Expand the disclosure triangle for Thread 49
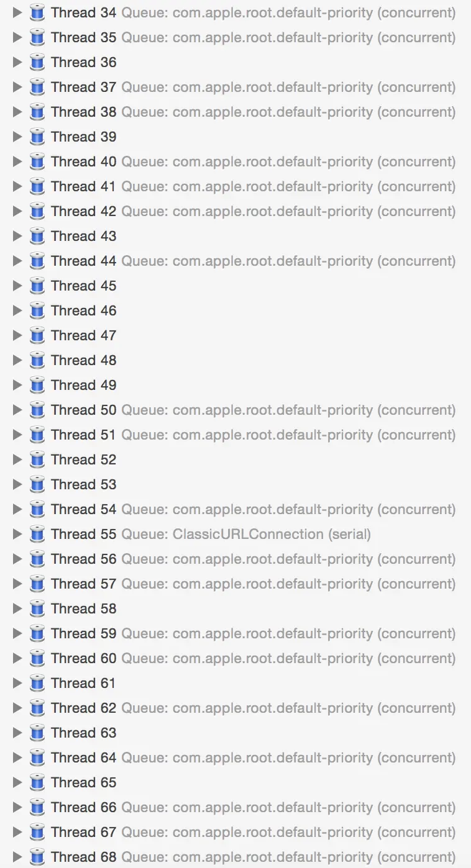471x868 pixels. [17, 385]
